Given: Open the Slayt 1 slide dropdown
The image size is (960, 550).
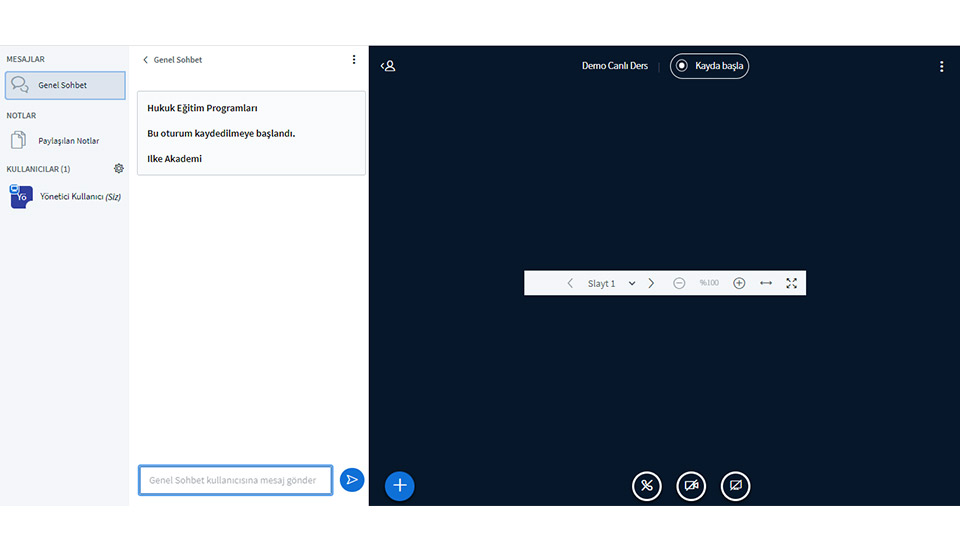Looking at the screenshot, I should pos(611,283).
